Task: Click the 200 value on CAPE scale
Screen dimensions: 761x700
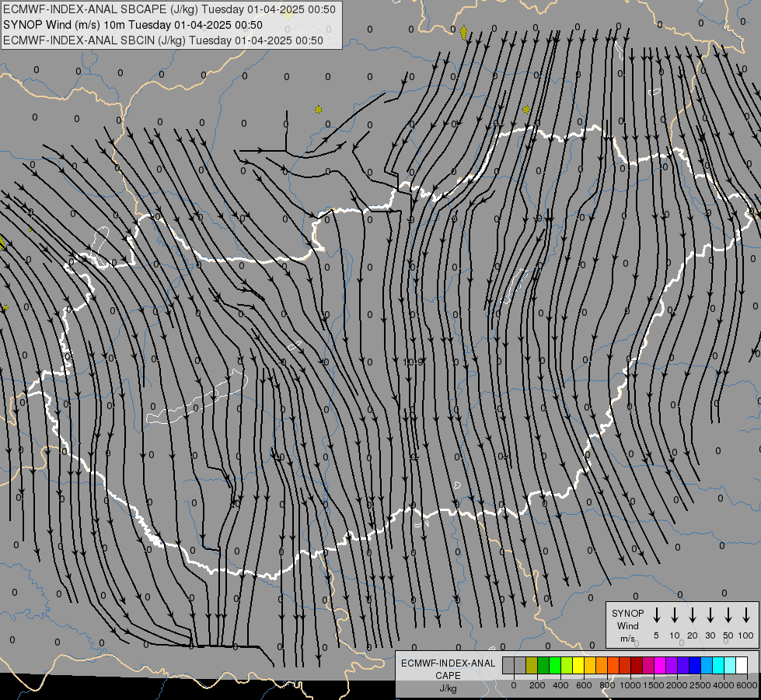Action: coord(537,685)
